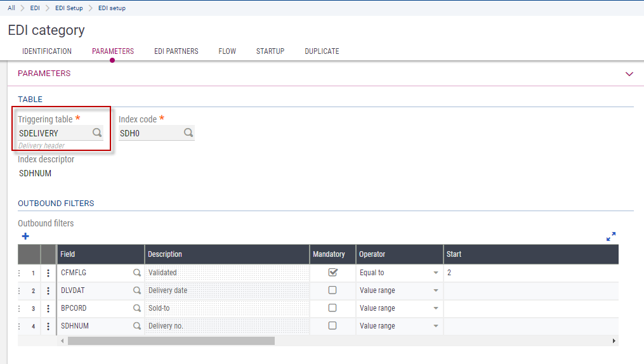Enable the Mandatory checkbox for Delivery date
This screenshot has width=644, height=364.
332,290
